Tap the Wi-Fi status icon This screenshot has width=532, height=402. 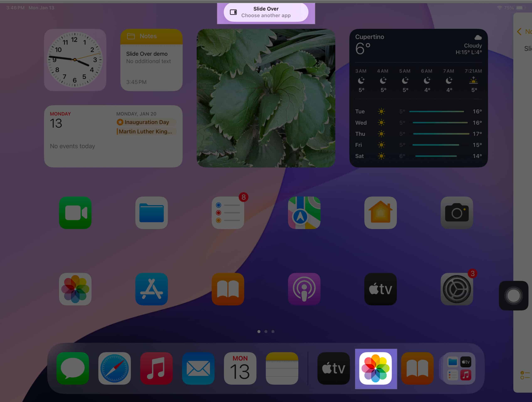pos(499,8)
